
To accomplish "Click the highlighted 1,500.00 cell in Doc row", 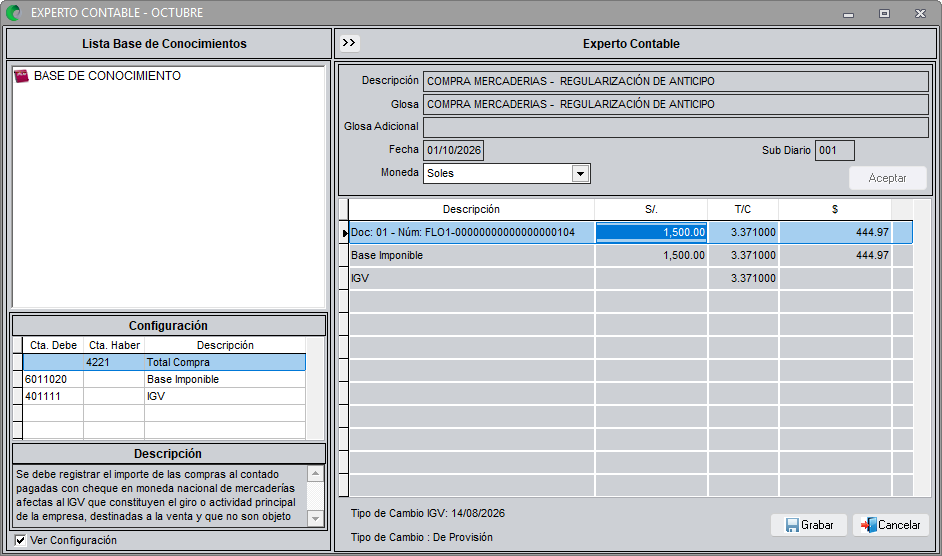I will [651, 232].
